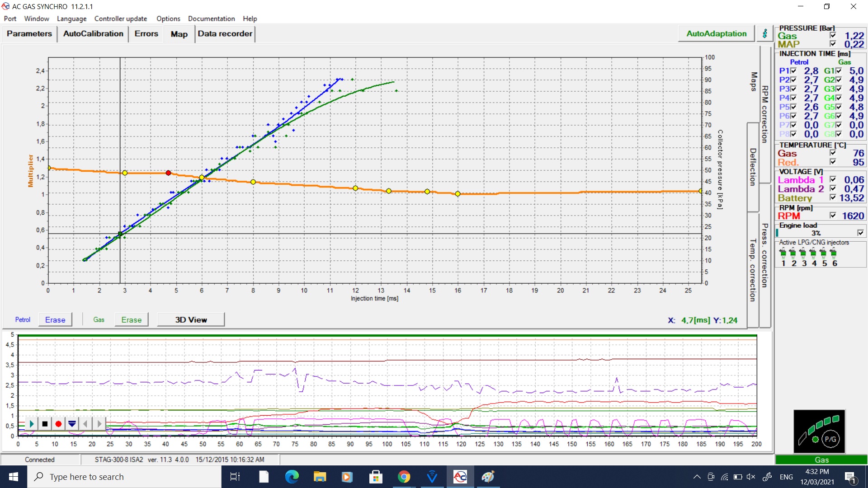Switch to AC Gas Synchro taskbar icon
868x488 pixels.
coord(460,477)
